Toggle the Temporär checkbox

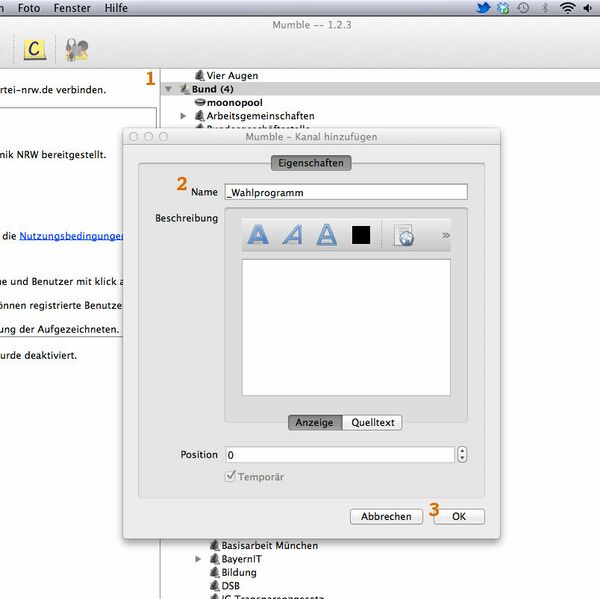230,477
